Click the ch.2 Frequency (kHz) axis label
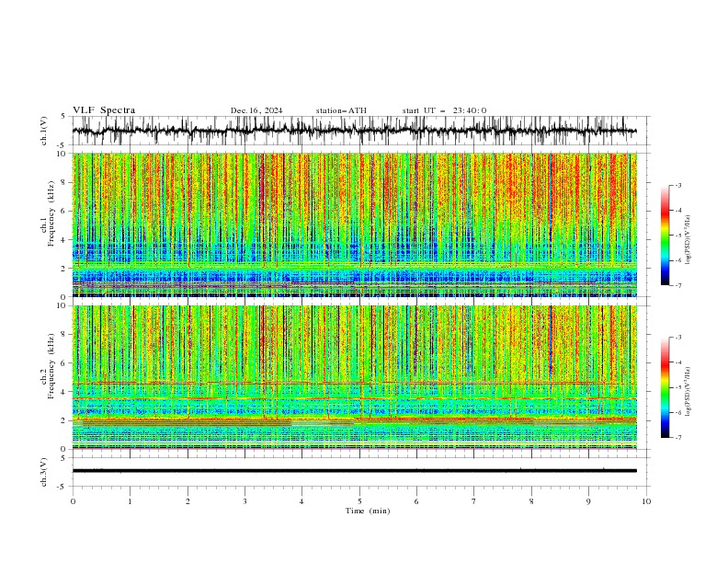728x563 pixels. point(48,366)
